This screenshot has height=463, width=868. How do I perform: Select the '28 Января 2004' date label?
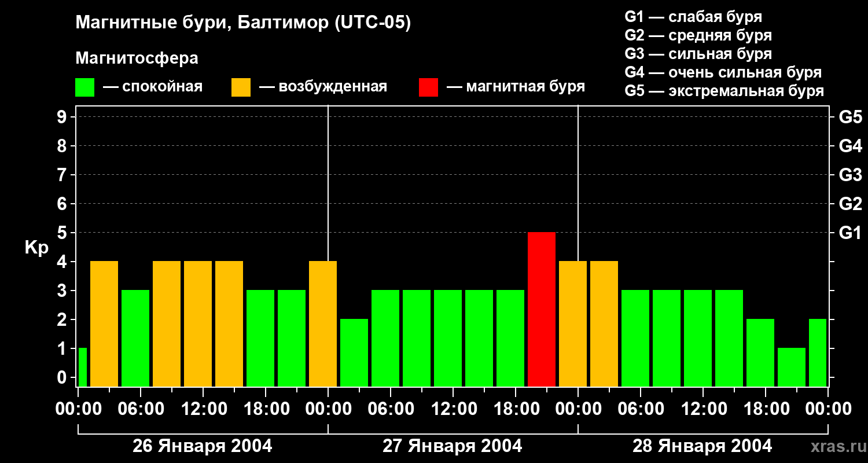(702, 446)
